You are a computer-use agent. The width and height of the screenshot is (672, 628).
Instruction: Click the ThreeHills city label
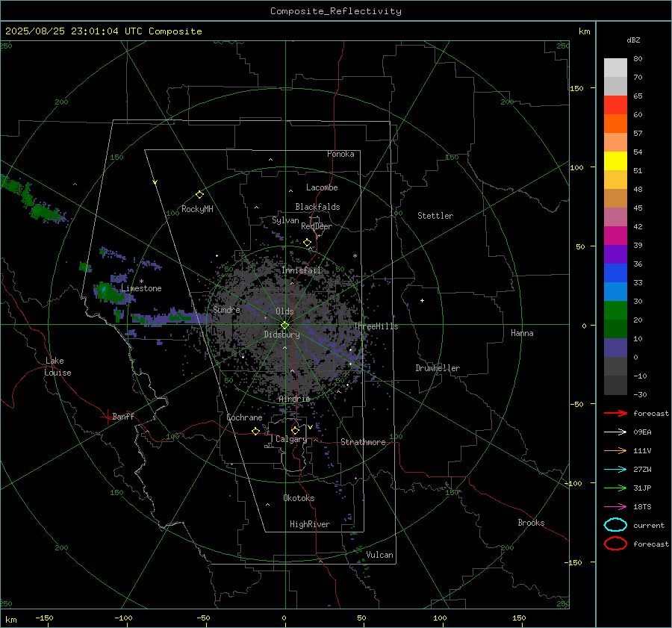click(376, 326)
